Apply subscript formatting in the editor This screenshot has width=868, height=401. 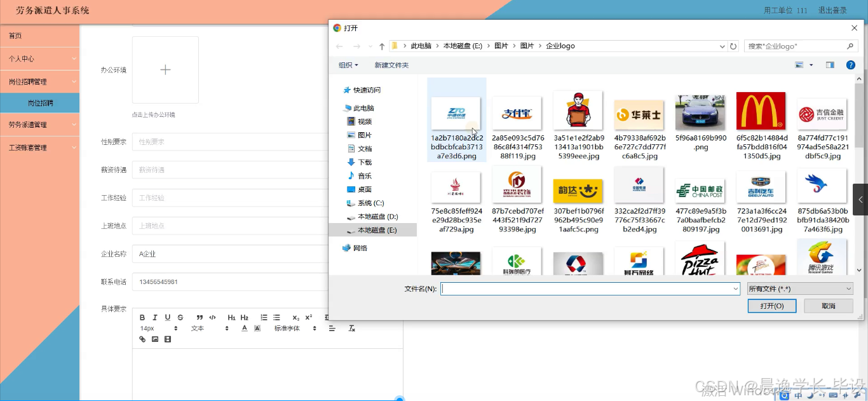(295, 318)
